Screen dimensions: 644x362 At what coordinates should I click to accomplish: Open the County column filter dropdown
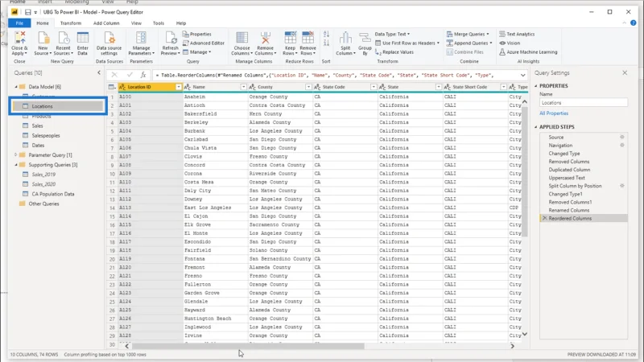(308, 87)
